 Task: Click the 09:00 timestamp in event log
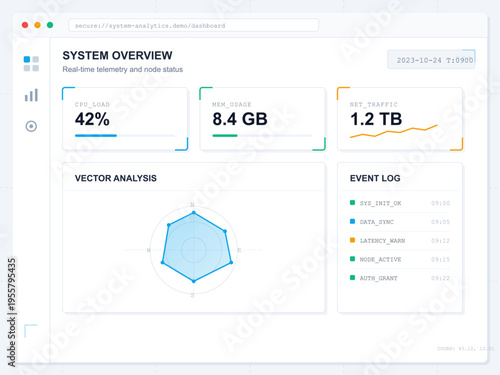pos(440,203)
